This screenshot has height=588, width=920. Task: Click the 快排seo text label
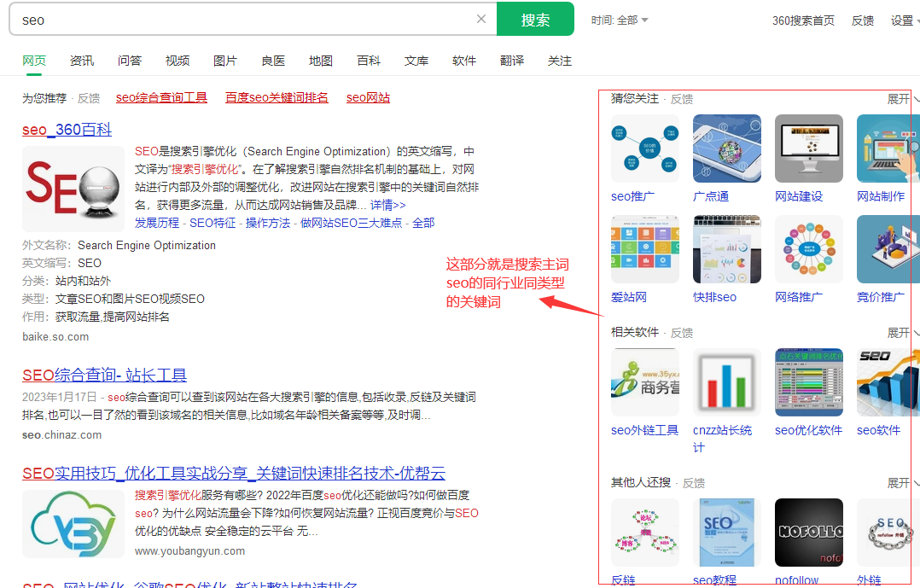pyautogui.click(x=714, y=298)
